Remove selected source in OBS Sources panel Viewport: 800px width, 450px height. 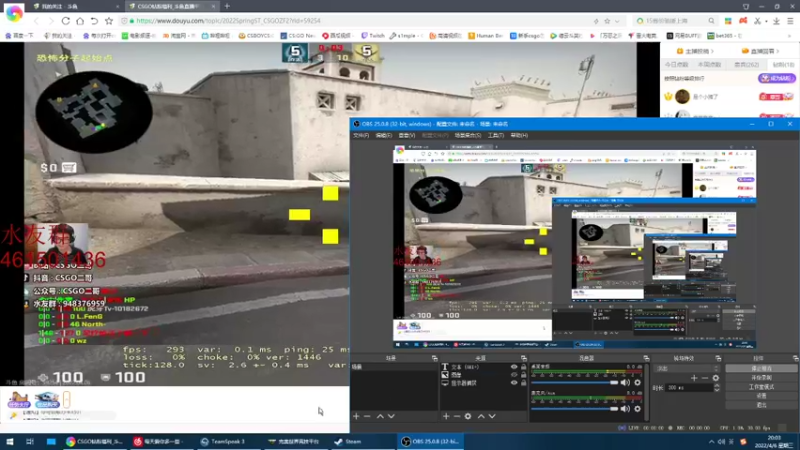click(457, 416)
